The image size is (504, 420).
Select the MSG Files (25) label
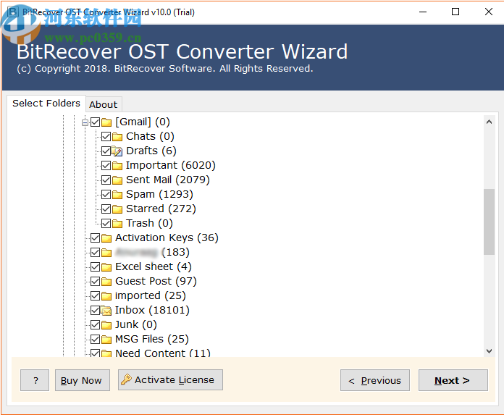[x=152, y=340]
